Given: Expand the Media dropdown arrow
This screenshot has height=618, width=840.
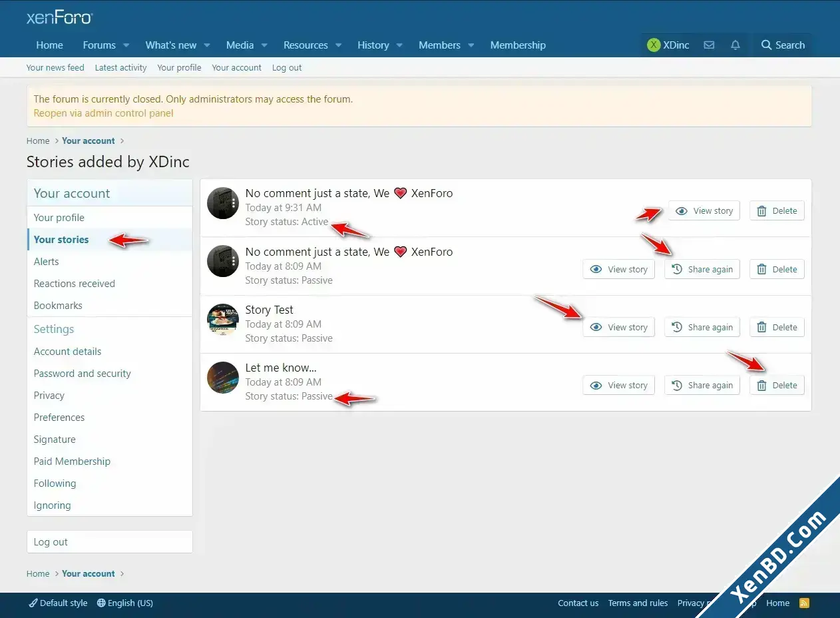Looking at the screenshot, I should click(264, 45).
